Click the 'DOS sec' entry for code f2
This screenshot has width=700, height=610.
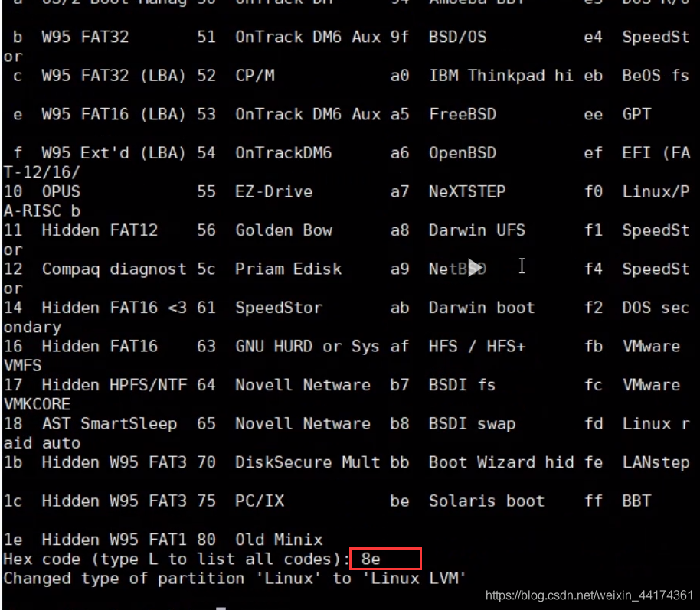pos(656,308)
